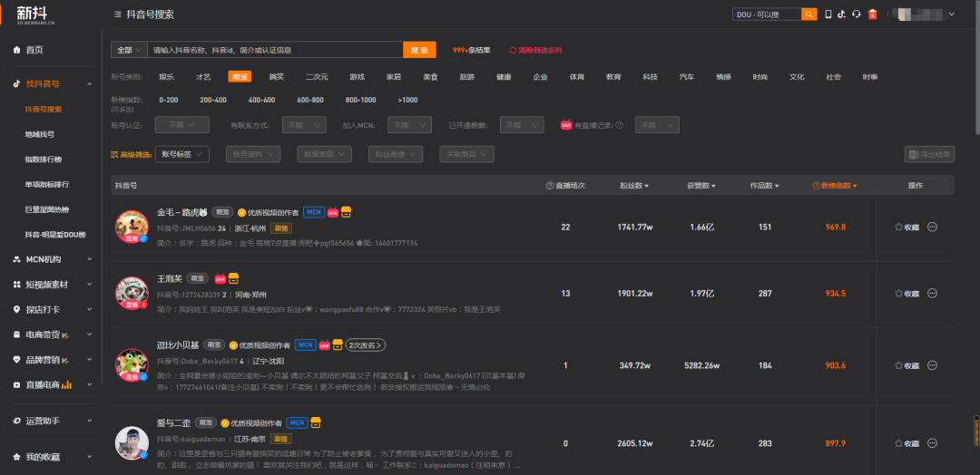Favorite 金毛-路虎 with 收藏 button

click(x=906, y=228)
